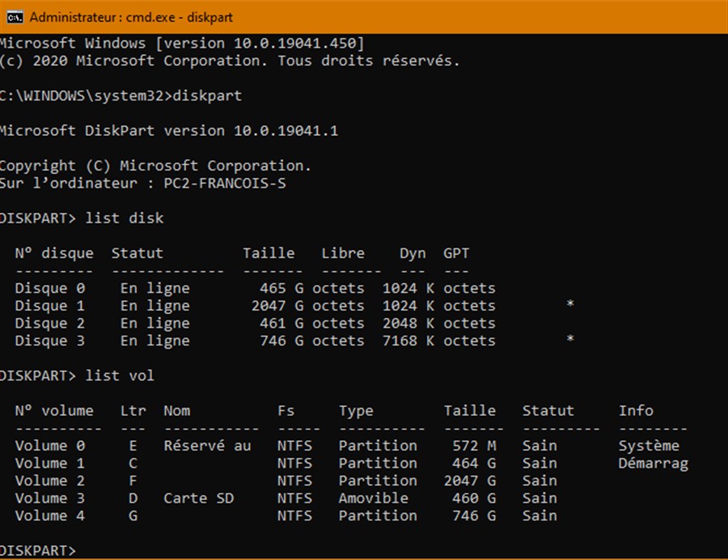The width and height of the screenshot is (728, 560).
Task: Click the '2048 K octets' free value
Action: [438, 323]
